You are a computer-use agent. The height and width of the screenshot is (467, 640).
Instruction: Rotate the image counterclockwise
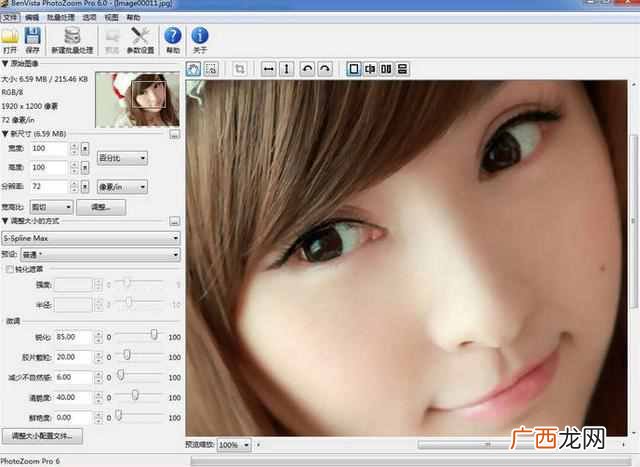[x=307, y=69]
